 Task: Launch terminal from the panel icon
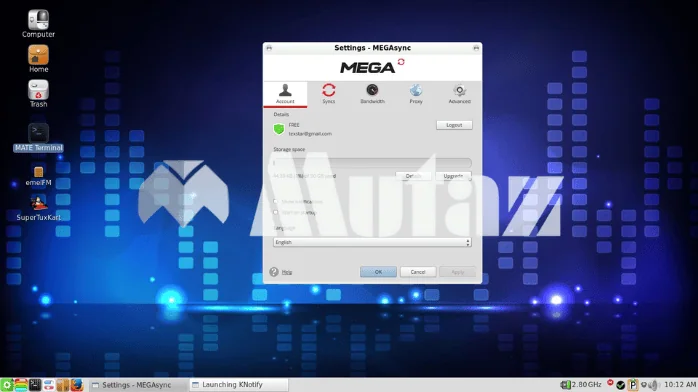[x=35, y=385]
